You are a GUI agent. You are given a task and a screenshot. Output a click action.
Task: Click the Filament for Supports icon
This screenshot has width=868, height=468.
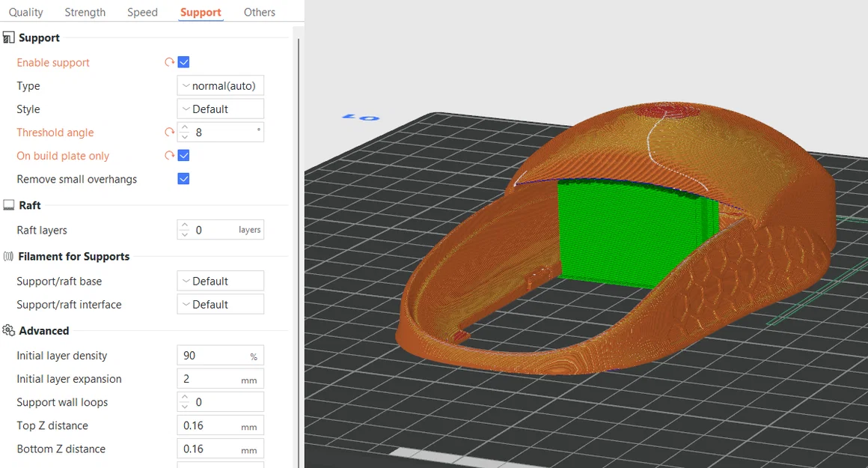point(8,256)
